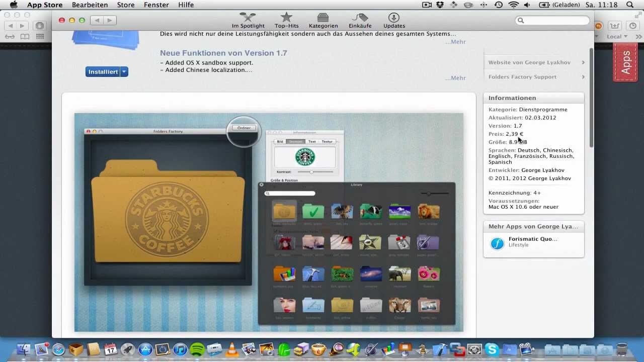Screen dimensions: 644x362
Task: Open the Top-Hits section
Action: coord(286,21)
